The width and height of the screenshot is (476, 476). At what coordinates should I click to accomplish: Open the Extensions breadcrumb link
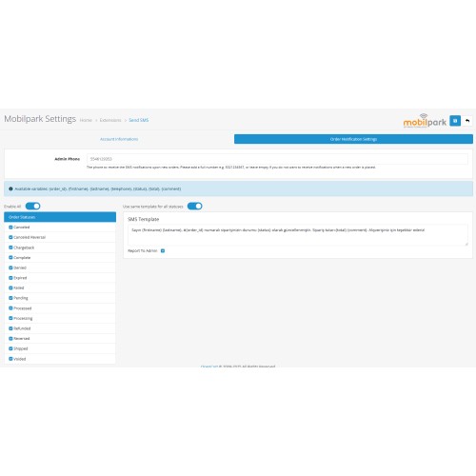click(110, 120)
